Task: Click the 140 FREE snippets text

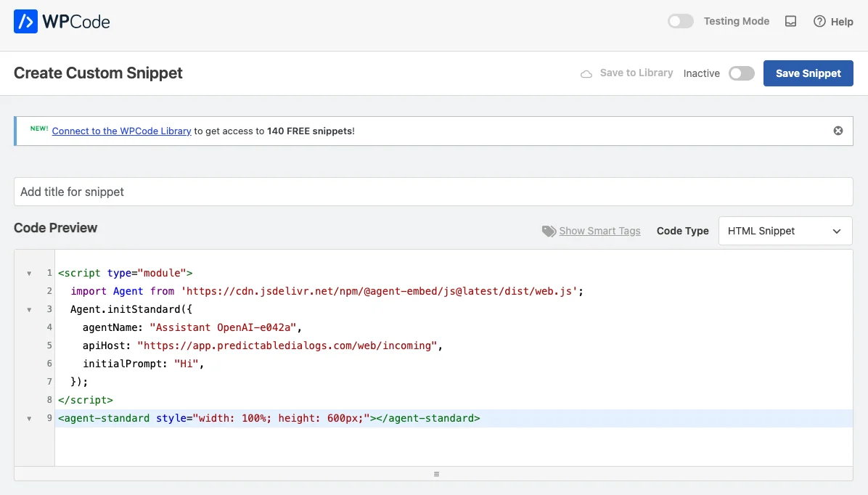Action: click(309, 131)
